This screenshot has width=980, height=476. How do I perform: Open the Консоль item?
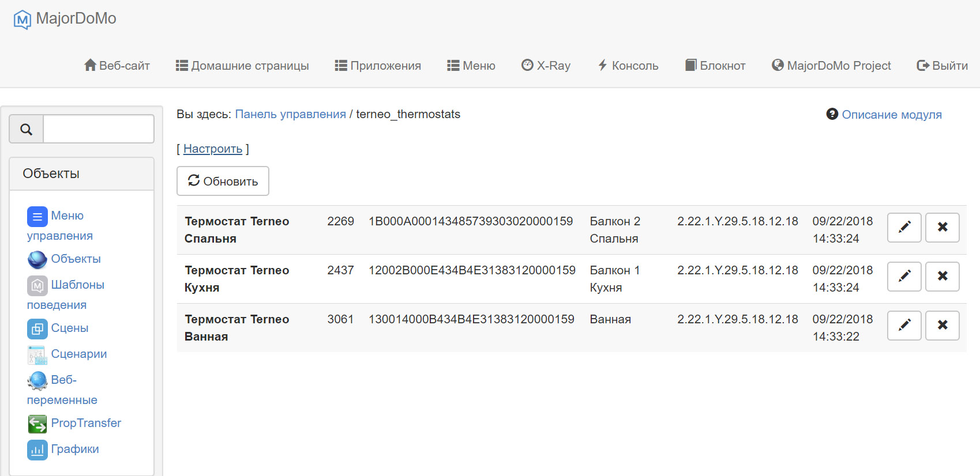click(628, 66)
